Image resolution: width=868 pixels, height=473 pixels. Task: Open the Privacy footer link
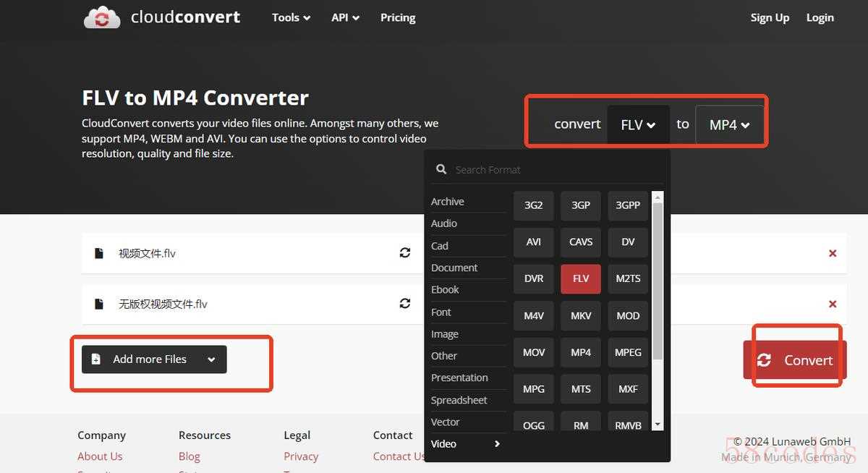point(301,456)
